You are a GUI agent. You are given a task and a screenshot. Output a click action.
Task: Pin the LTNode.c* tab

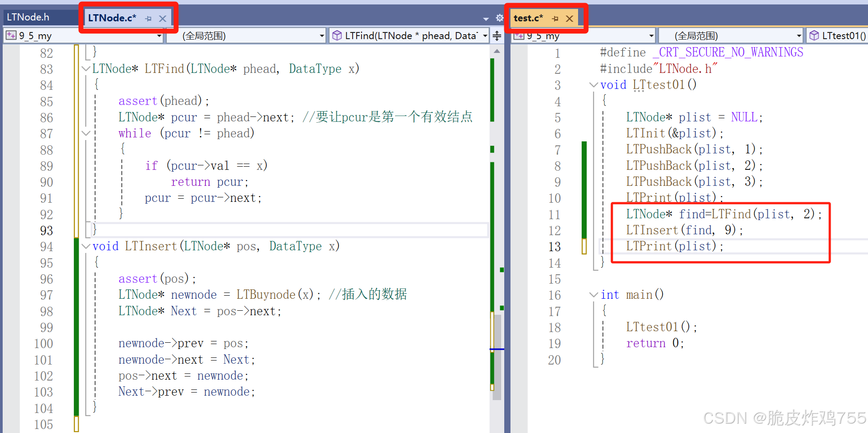[149, 19]
